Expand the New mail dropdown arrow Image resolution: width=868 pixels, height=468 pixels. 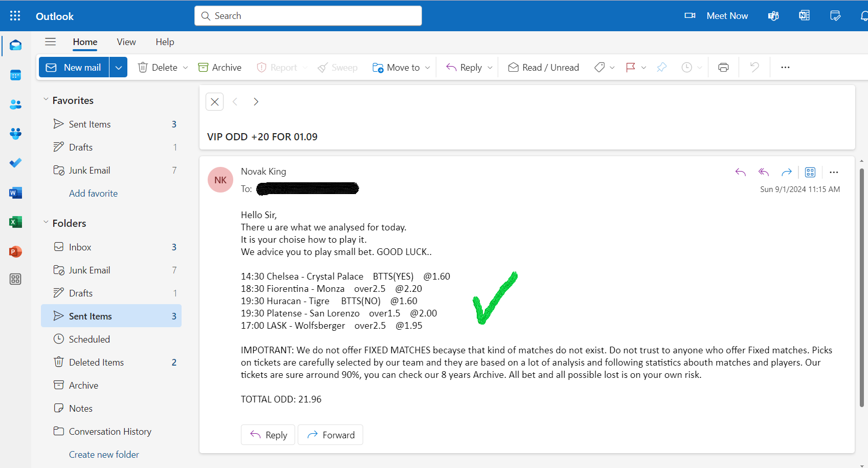[x=118, y=67]
